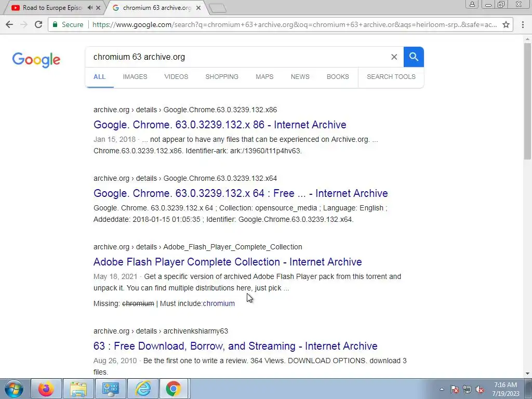
Task: Show hidden system tray icons
Action: [442, 389]
